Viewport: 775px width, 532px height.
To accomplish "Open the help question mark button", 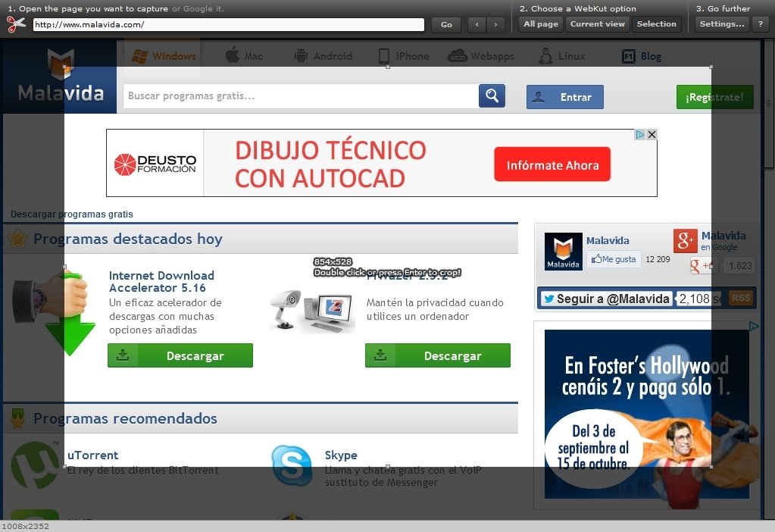I will (760, 23).
